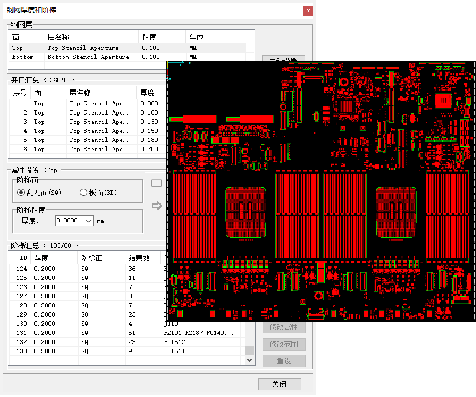Click the greyed-out button just below the PCB image
Viewport: 476px width, 397px height.
click(284, 327)
